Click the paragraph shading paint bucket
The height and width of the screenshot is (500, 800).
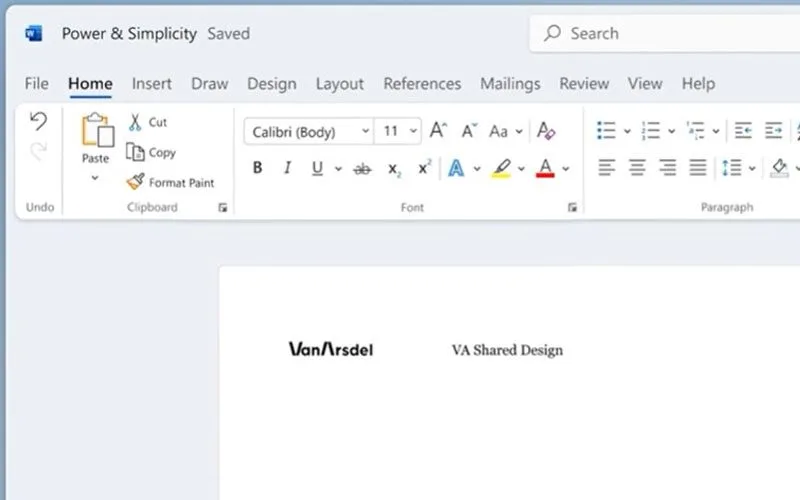point(779,168)
